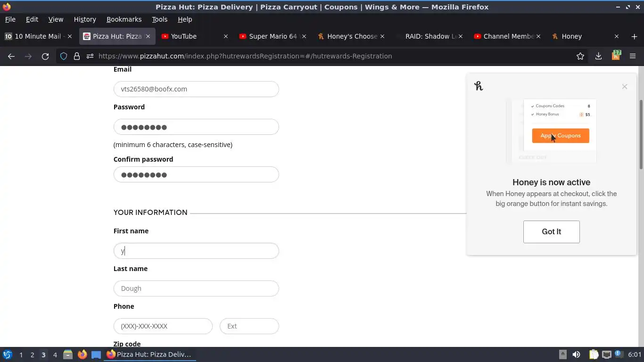644x362 pixels.
Task: Switch to the RAID: Shadow Legends tab
Action: pyautogui.click(x=429, y=36)
